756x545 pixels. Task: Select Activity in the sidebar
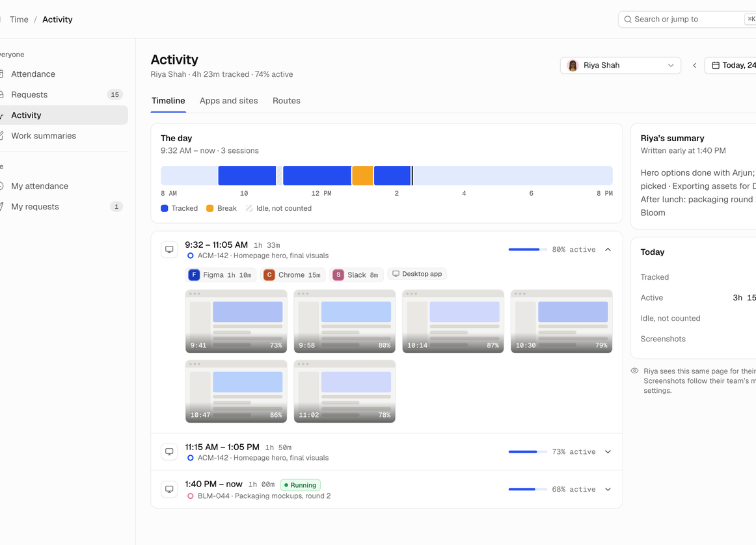62,115
